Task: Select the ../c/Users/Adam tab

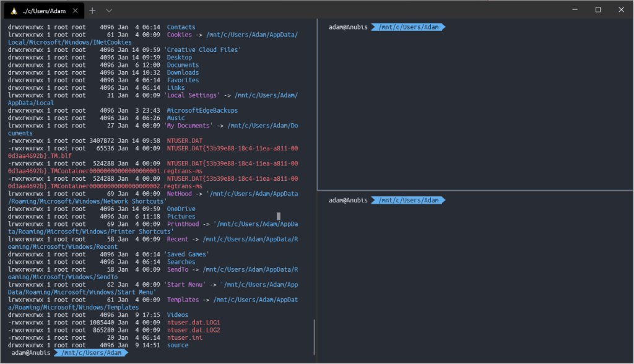Action: click(x=44, y=11)
